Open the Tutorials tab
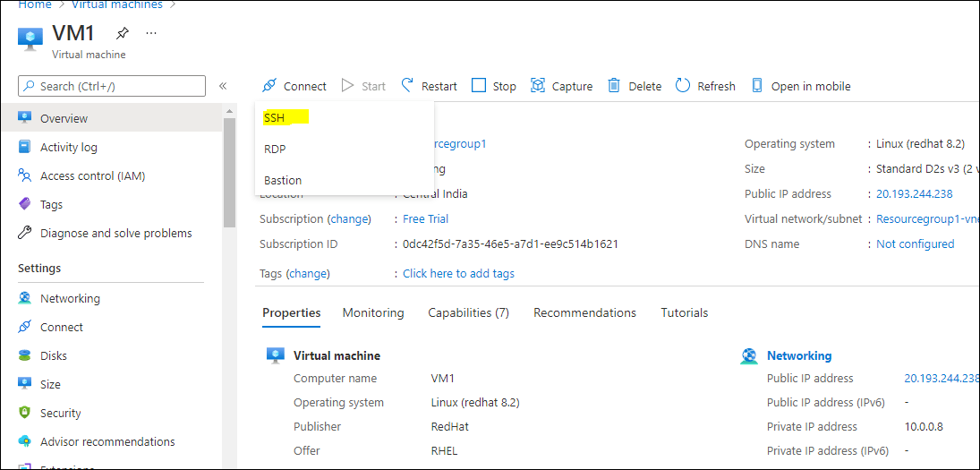Screen dimensions: 980x470 pyautogui.click(x=685, y=312)
